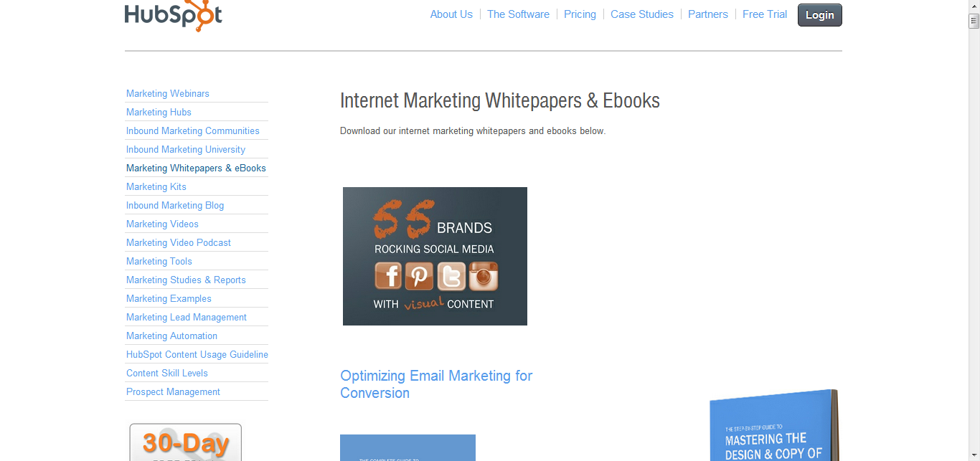This screenshot has width=980, height=461.
Task: Open the blue Complete Guide ebook thumbnail
Action: pos(407,447)
